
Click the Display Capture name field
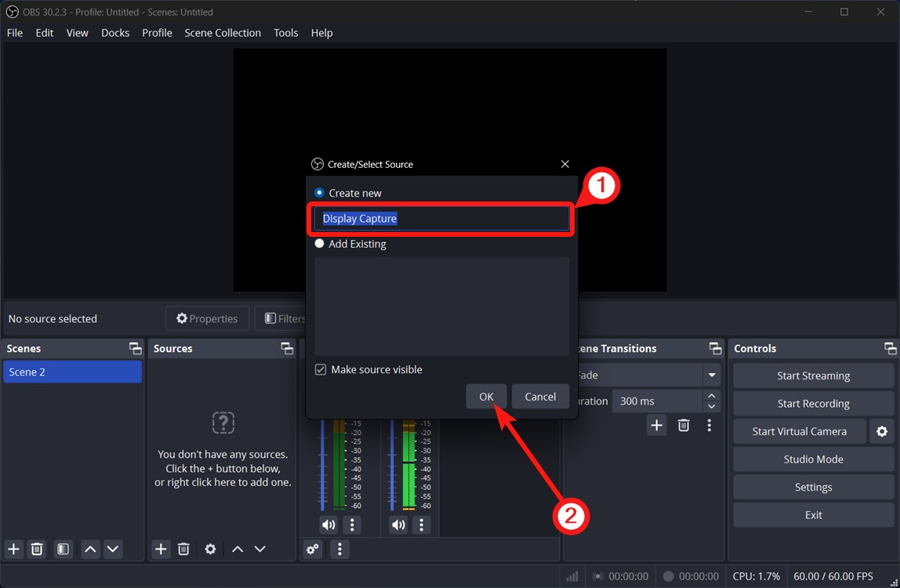441,219
